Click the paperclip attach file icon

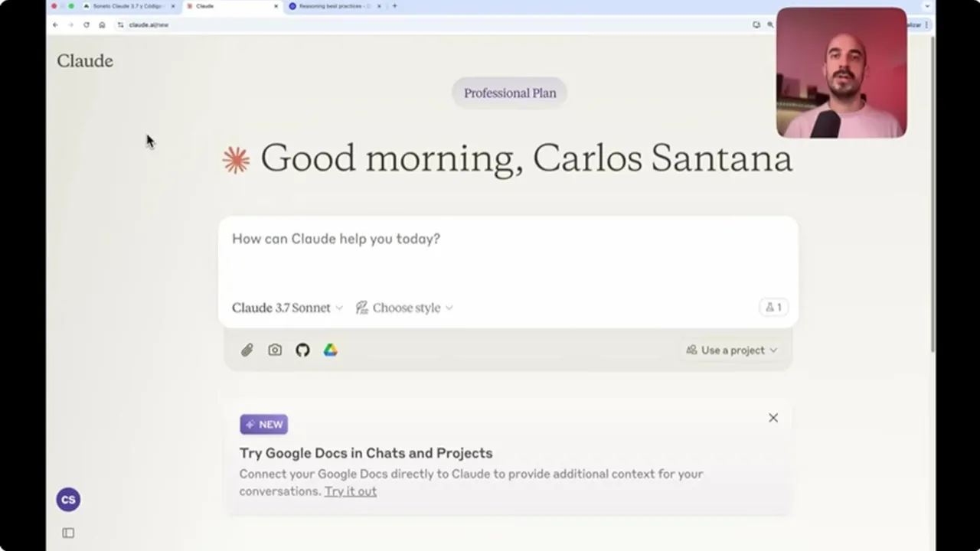247,350
